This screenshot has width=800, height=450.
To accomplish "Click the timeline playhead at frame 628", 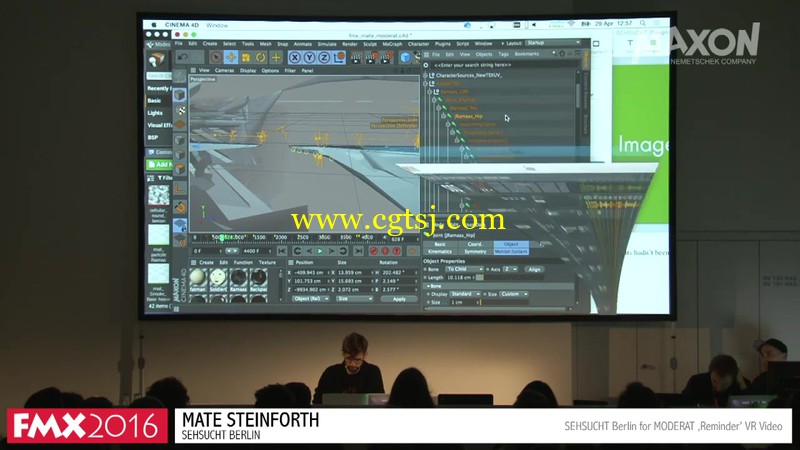I will tap(222, 238).
